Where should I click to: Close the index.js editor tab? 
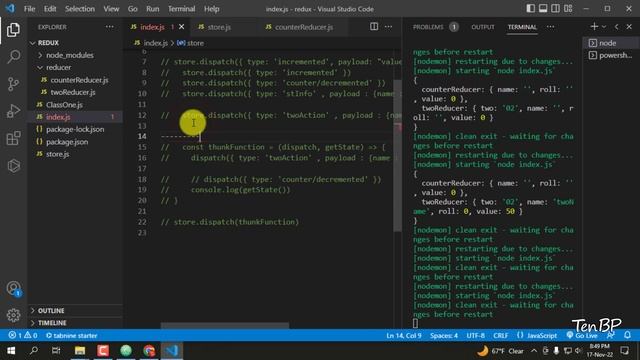point(182,27)
